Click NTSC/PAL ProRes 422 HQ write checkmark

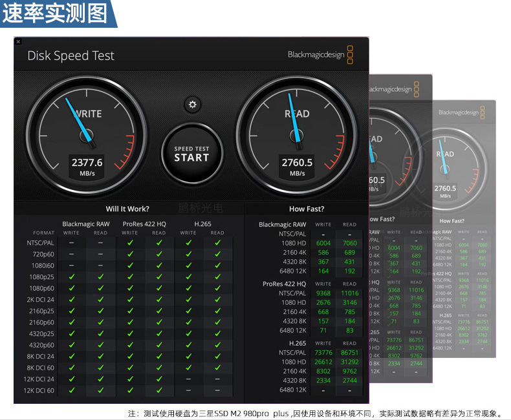(130, 242)
